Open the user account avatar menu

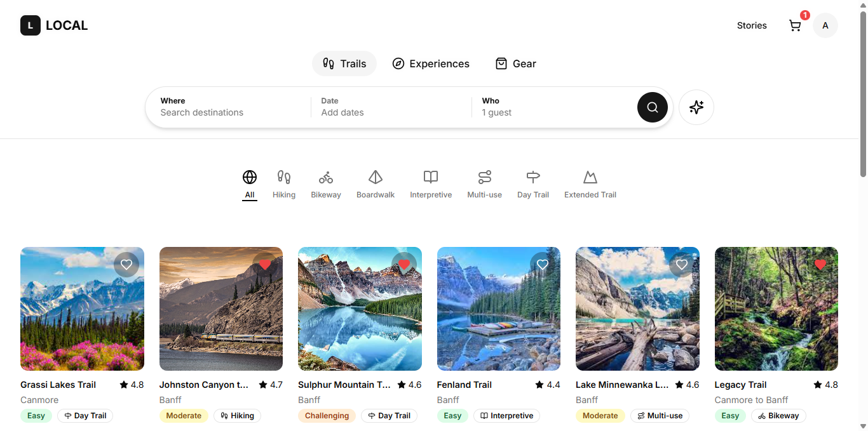pos(825,25)
